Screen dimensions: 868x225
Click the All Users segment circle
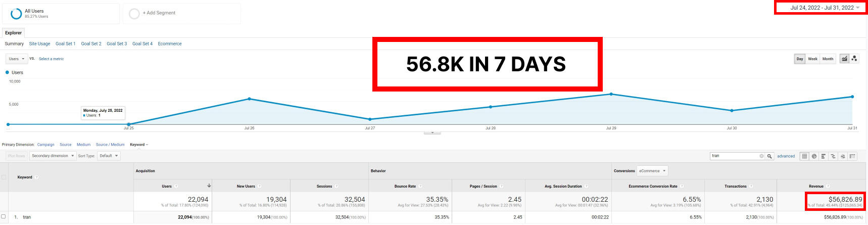(x=16, y=14)
